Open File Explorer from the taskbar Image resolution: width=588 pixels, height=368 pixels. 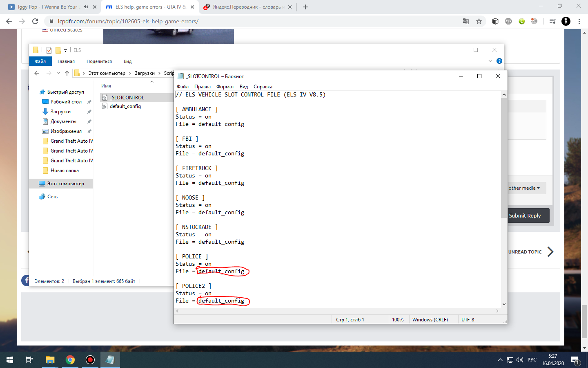pos(50,360)
